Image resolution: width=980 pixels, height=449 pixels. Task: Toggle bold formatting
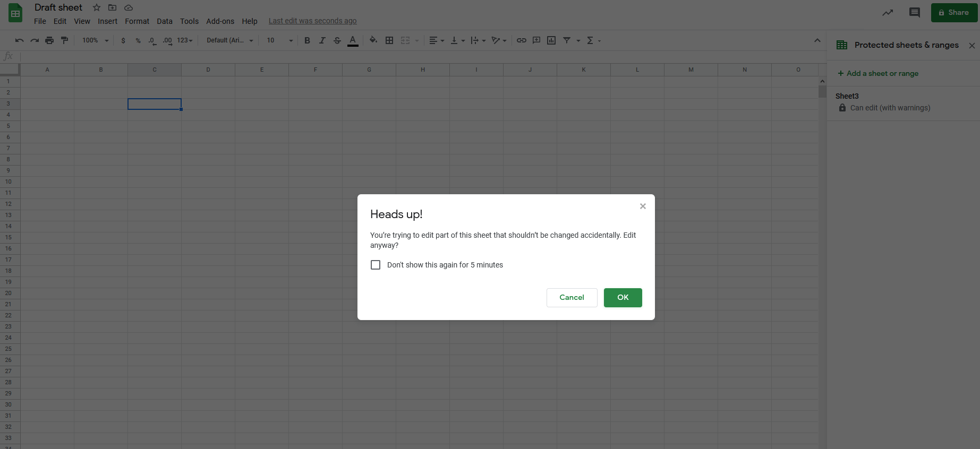(307, 40)
